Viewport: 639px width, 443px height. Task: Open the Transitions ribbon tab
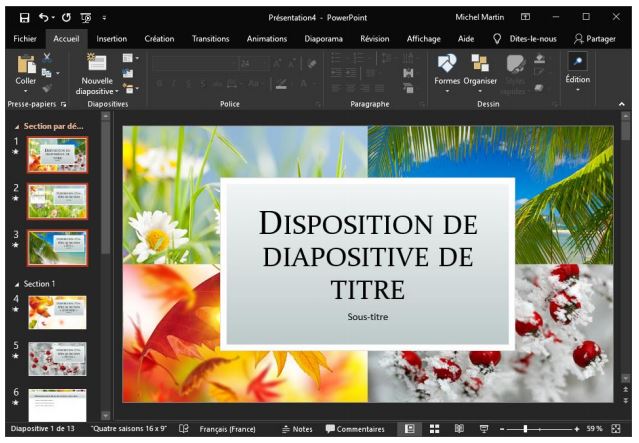(210, 39)
